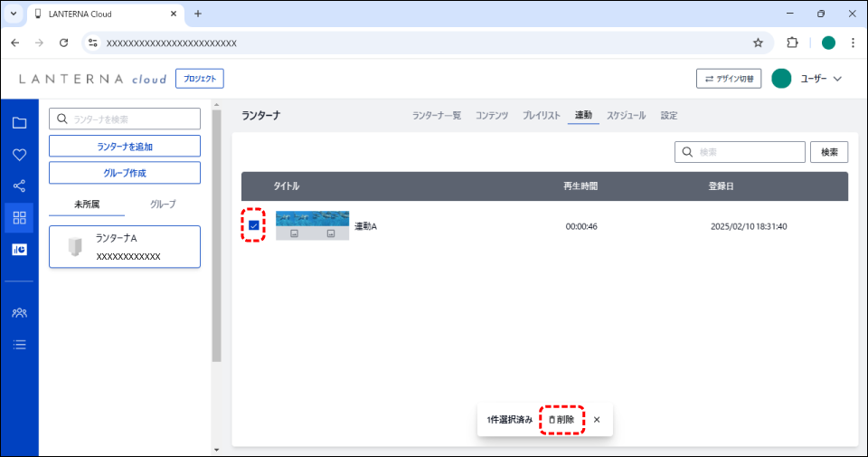
Task: Open Chrome three-dot menu
Action: click(853, 43)
